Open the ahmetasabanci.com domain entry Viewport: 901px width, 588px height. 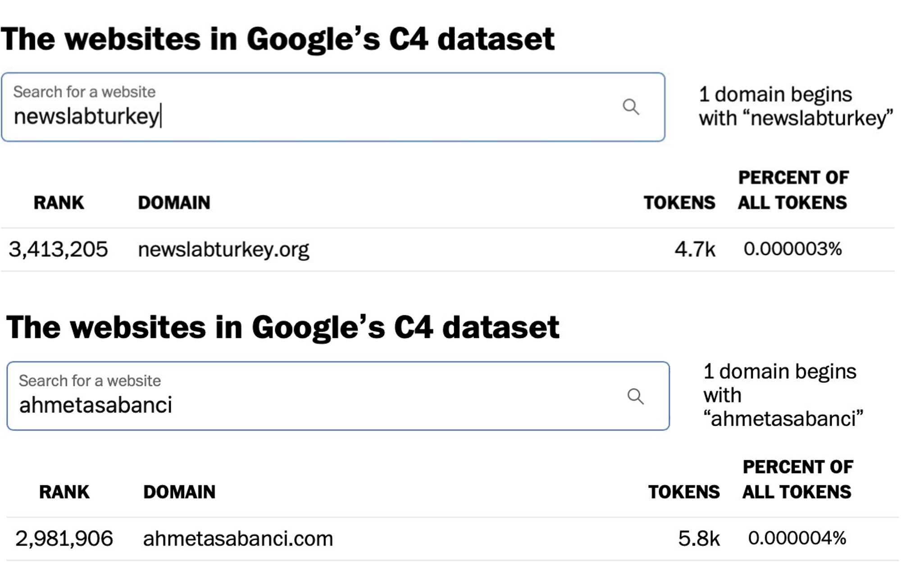(x=238, y=538)
